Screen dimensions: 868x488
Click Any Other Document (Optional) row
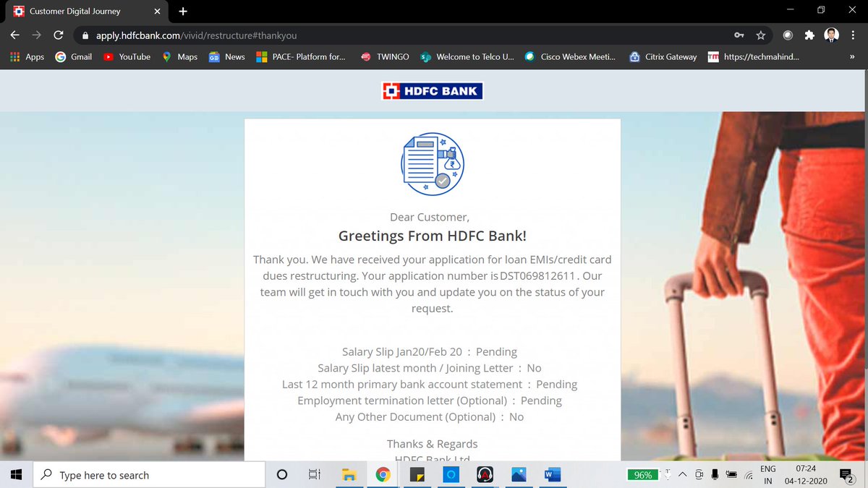tap(430, 417)
